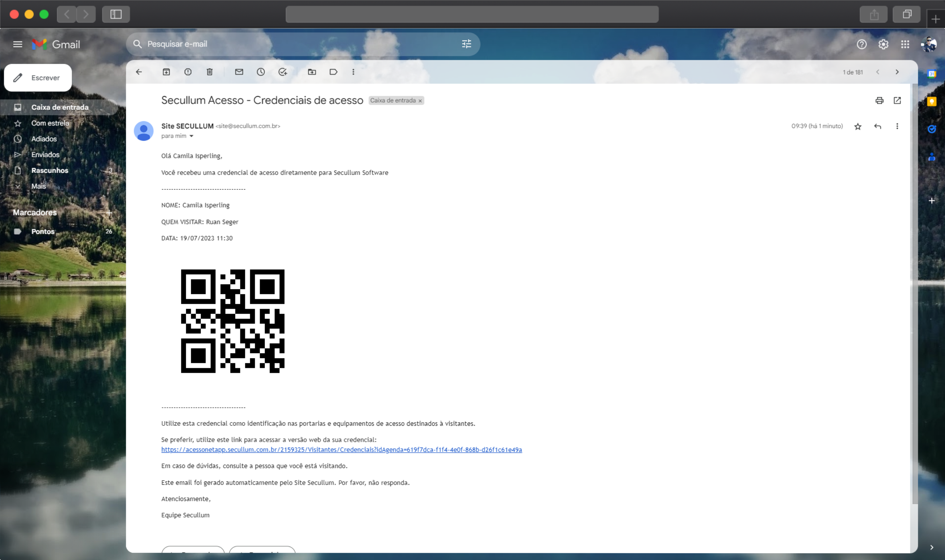Print the email with the printer icon
Screen dimensions: 945x560
click(x=879, y=100)
